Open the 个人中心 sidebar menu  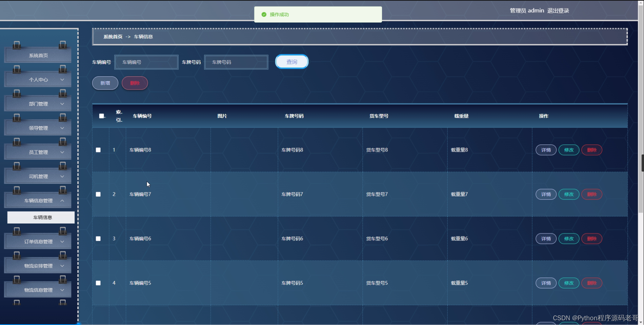point(38,80)
